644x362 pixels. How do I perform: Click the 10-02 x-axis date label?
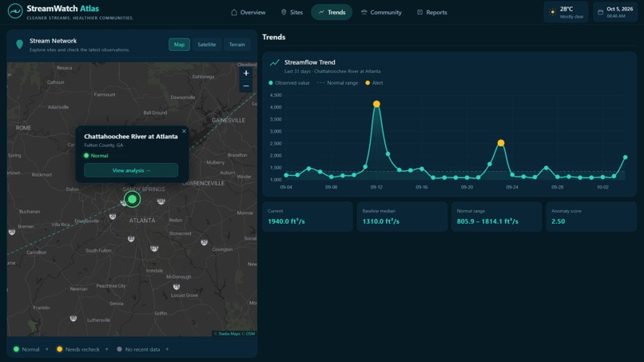click(x=602, y=187)
